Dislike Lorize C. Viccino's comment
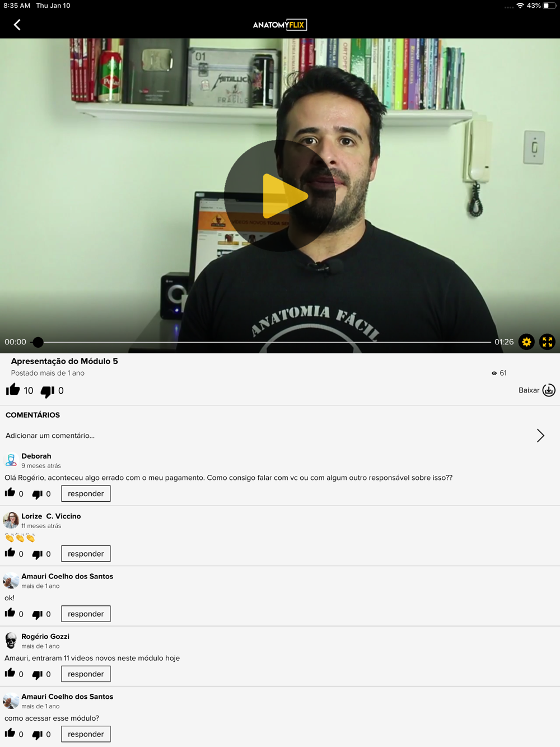The image size is (560, 747). coord(37,554)
